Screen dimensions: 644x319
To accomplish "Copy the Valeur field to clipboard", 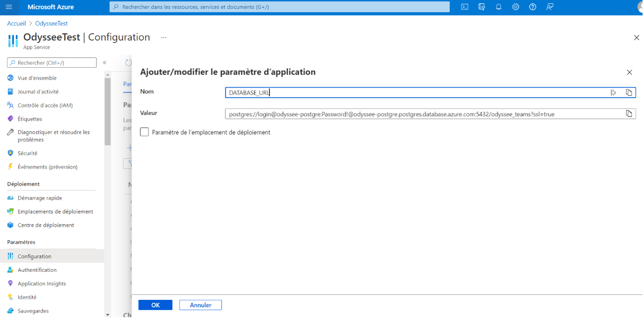I will coord(629,113).
